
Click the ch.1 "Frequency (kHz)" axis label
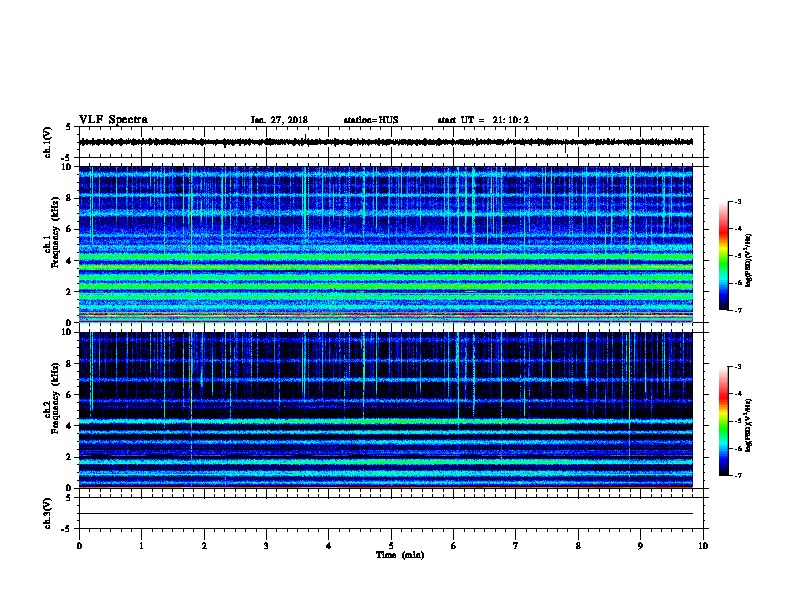point(55,233)
